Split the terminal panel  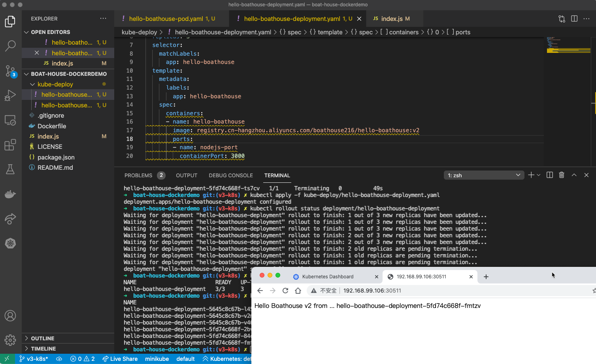[x=549, y=175]
